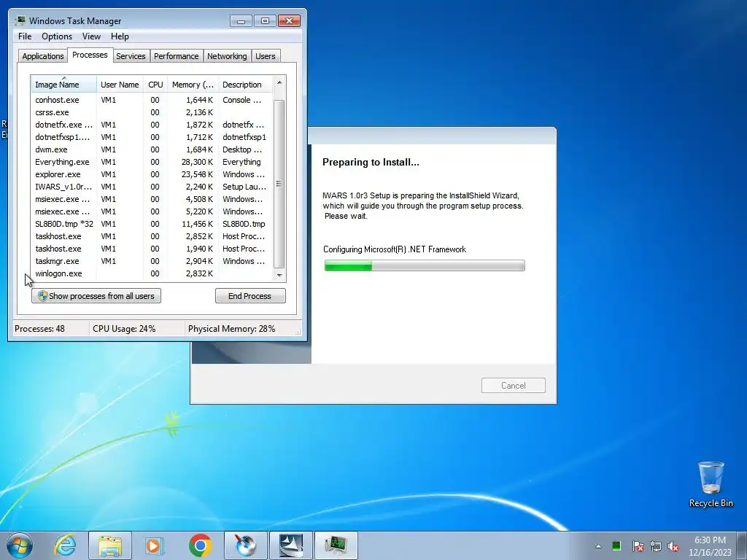Viewport: 747px width, 560px height.
Task: Click the Processes: 48 status entry
Action: coord(39,329)
